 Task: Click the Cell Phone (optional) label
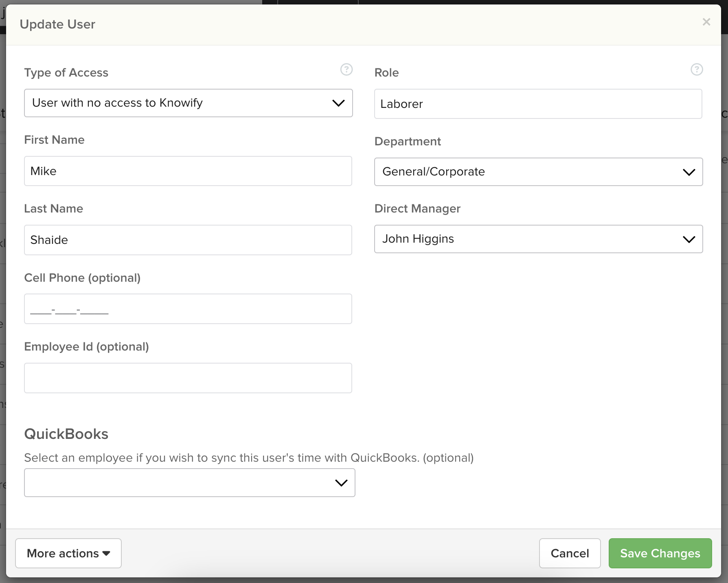[x=82, y=278]
